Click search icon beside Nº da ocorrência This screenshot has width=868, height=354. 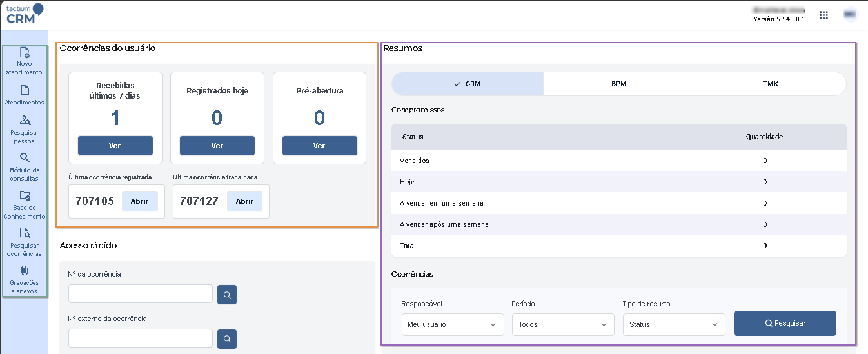pyautogui.click(x=227, y=294)
